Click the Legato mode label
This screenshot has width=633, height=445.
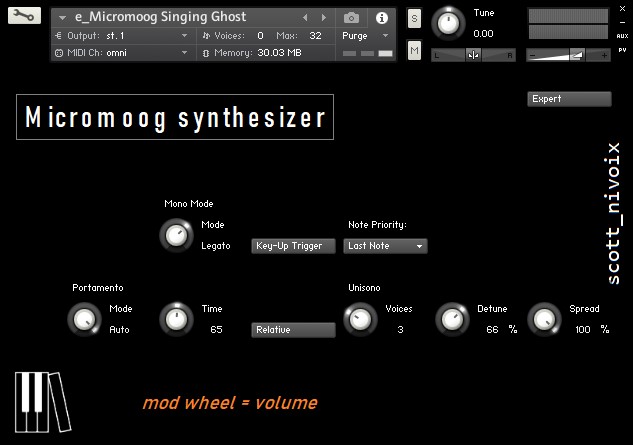216,246
